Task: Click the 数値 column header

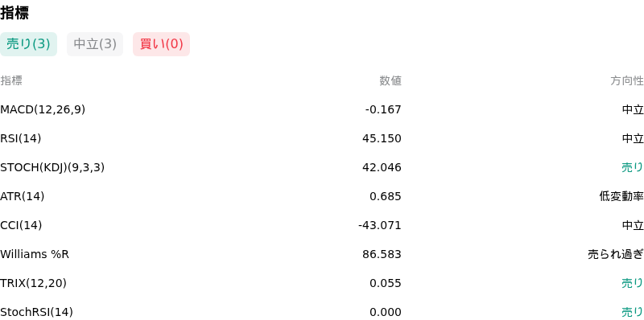Action: coord(390,81)
